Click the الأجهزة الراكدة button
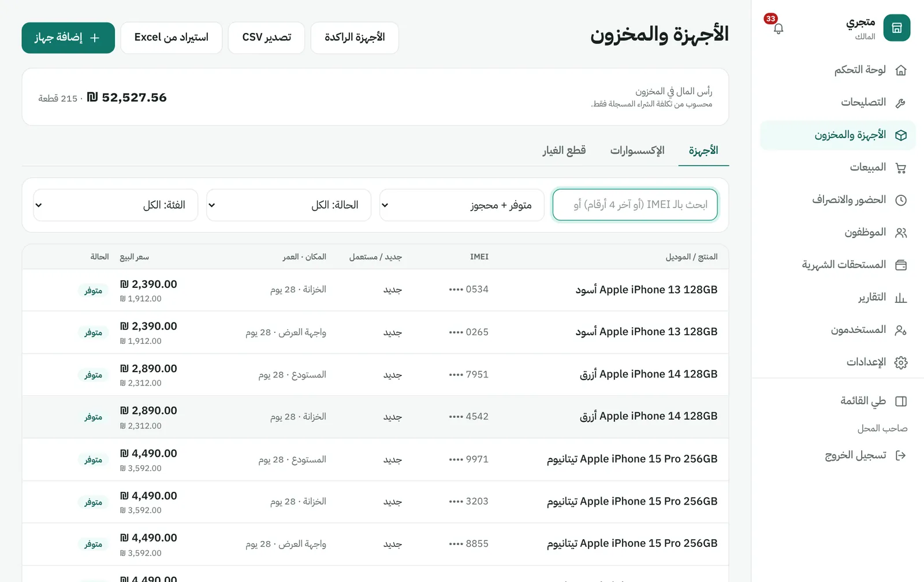The height and width of the screenshot is (582, 924). click(355, 38)
